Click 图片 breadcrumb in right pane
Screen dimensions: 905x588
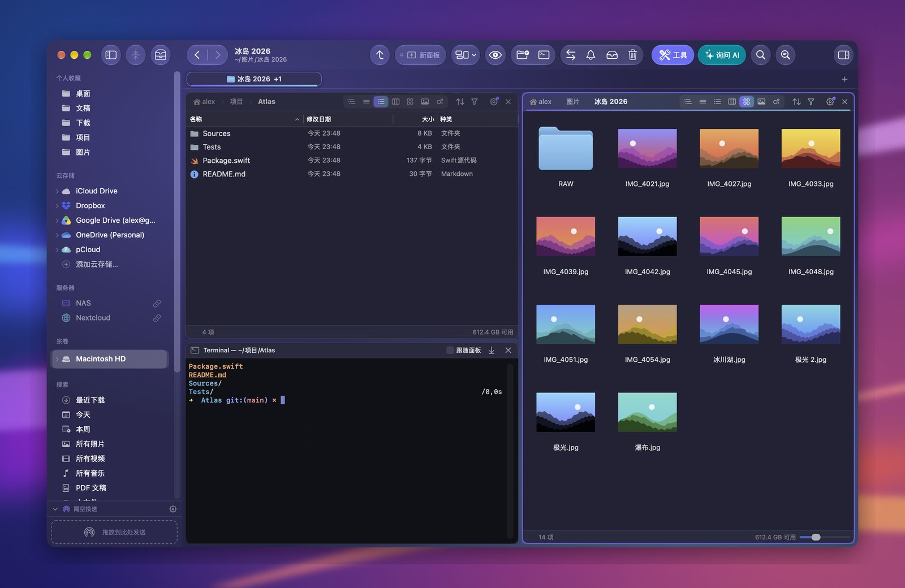coord(572,102)
